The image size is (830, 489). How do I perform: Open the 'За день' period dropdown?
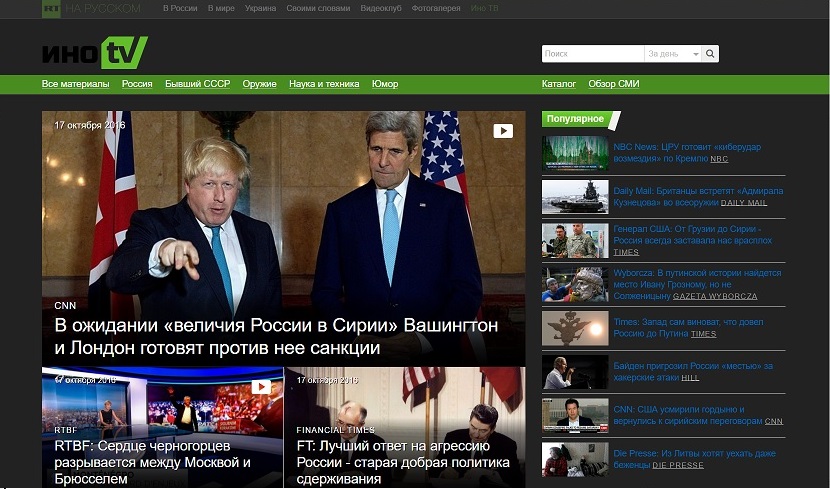(x=673, y=53)
